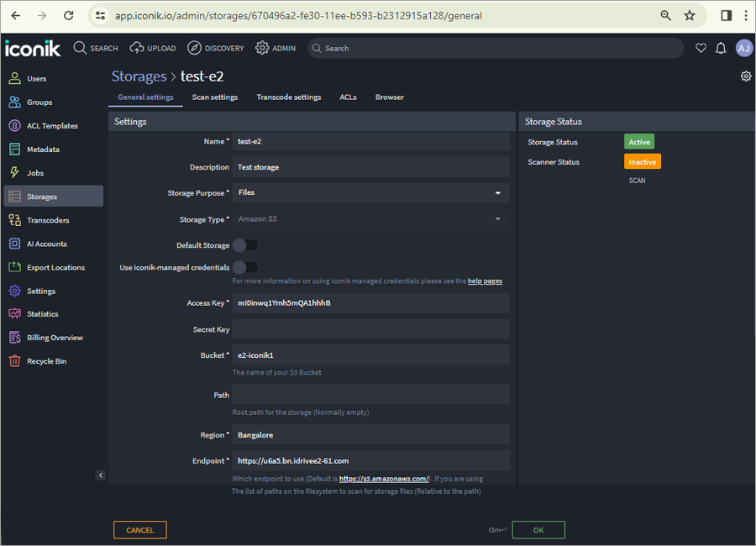Open the Billing Overview icon
The width and height of the screenshot is (756, 546).
pos(14,337)
